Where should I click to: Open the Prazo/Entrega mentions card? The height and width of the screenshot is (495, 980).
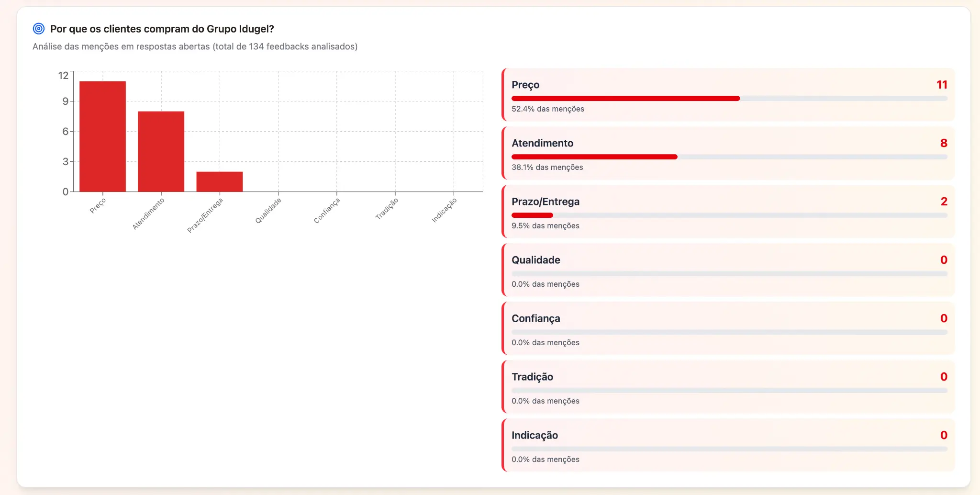727,211
